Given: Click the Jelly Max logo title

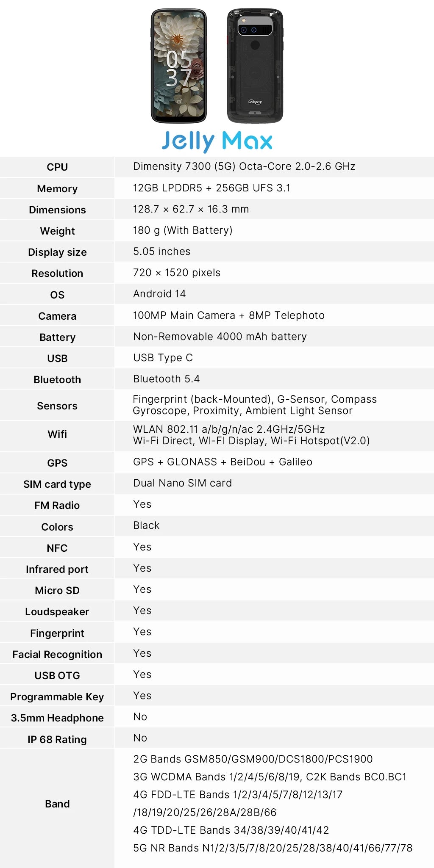Looking at the screenshot, I should tap(217, 141).
